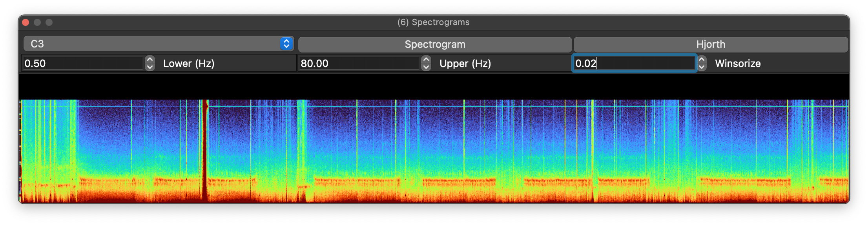Viewport: 868px width, 225px height.
Task: Click the Winsorize value field
Action: [x=634, y=64]
